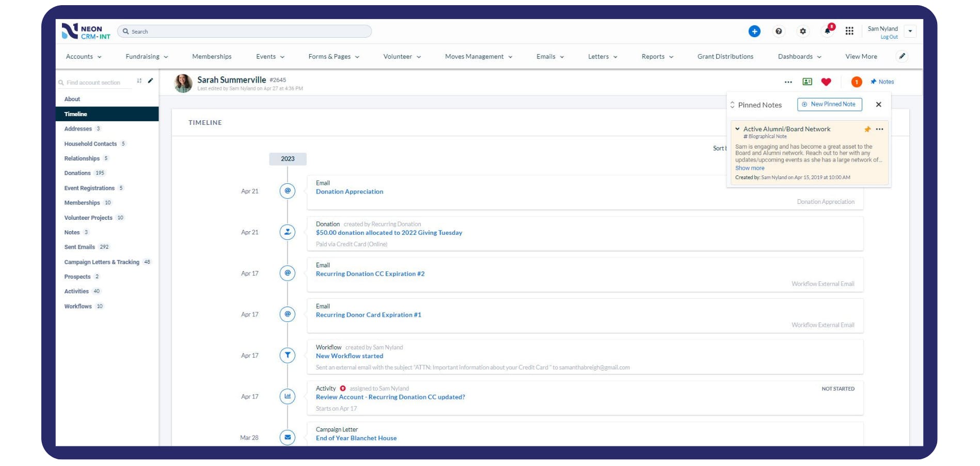Open the apps grid icon
This screenshot has height=466, width=980.
pos(850,31)
